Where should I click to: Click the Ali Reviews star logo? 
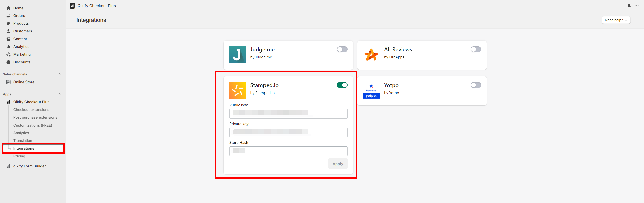point(371,55)
